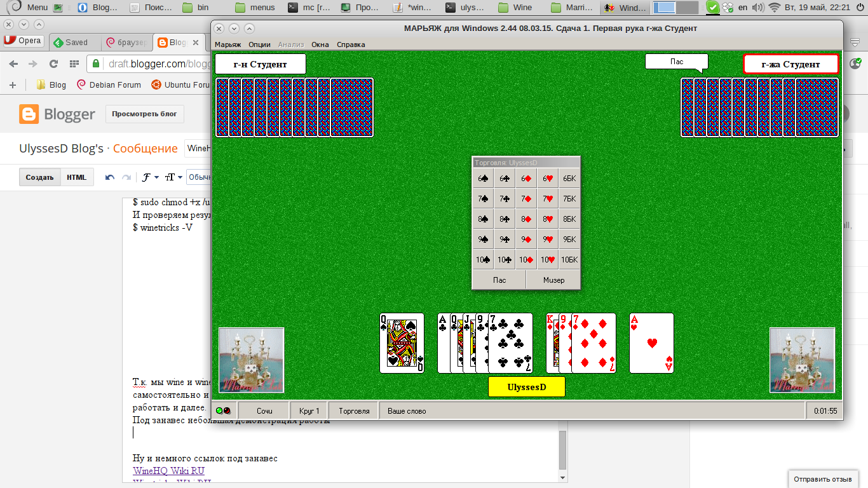This screenshot has width=868, height=488.
Task: Pick the queen of spades card
Action: [402, 343]
